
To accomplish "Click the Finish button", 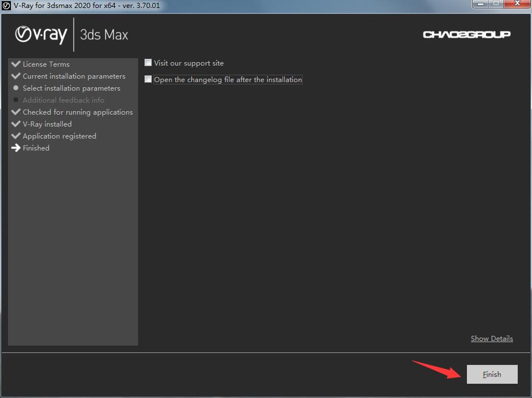I will pos(492,374).
